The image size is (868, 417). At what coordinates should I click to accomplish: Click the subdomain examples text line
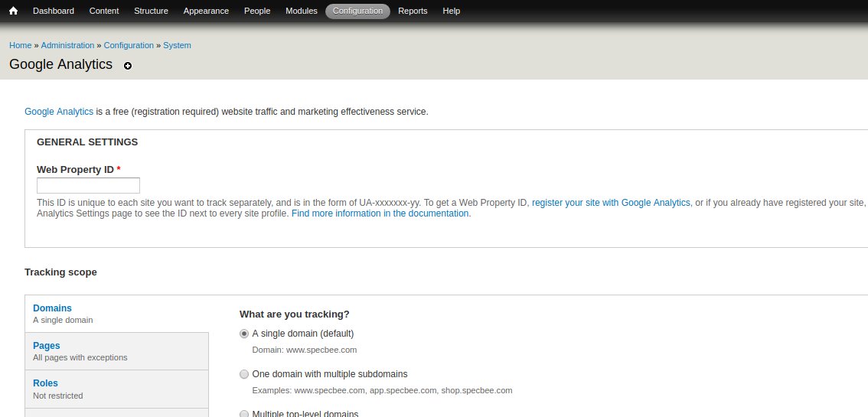[x=383, y=390]
